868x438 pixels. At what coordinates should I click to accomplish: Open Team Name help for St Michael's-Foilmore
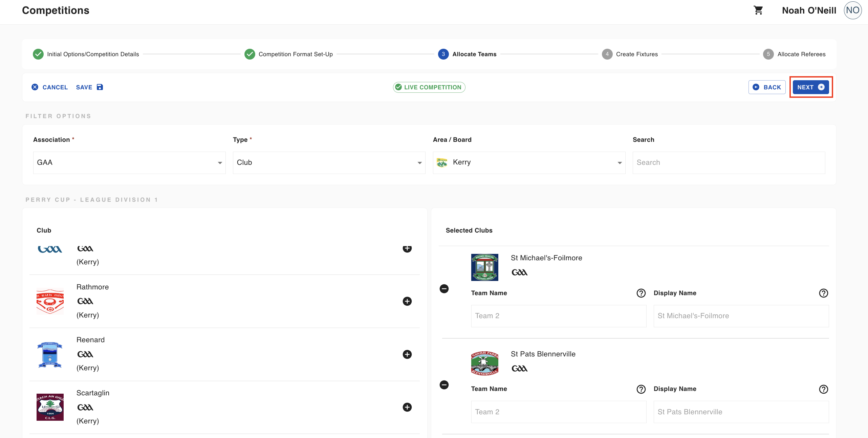coord(641,293)
